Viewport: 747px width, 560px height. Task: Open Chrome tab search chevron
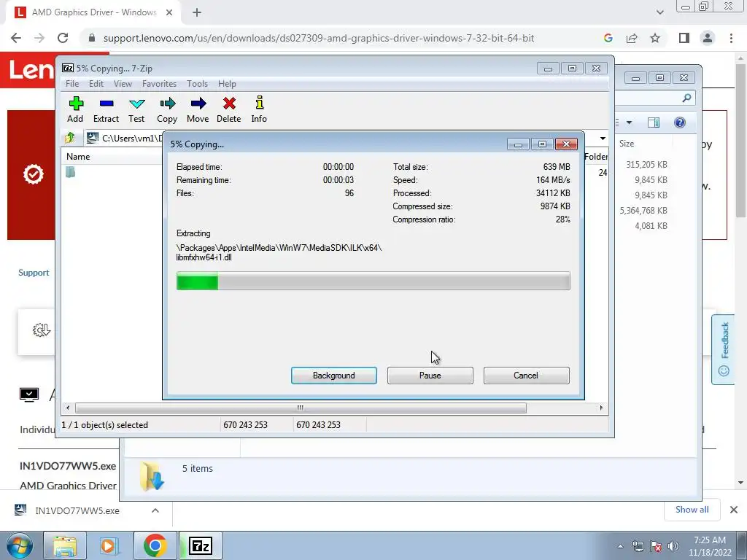point(659,12)
